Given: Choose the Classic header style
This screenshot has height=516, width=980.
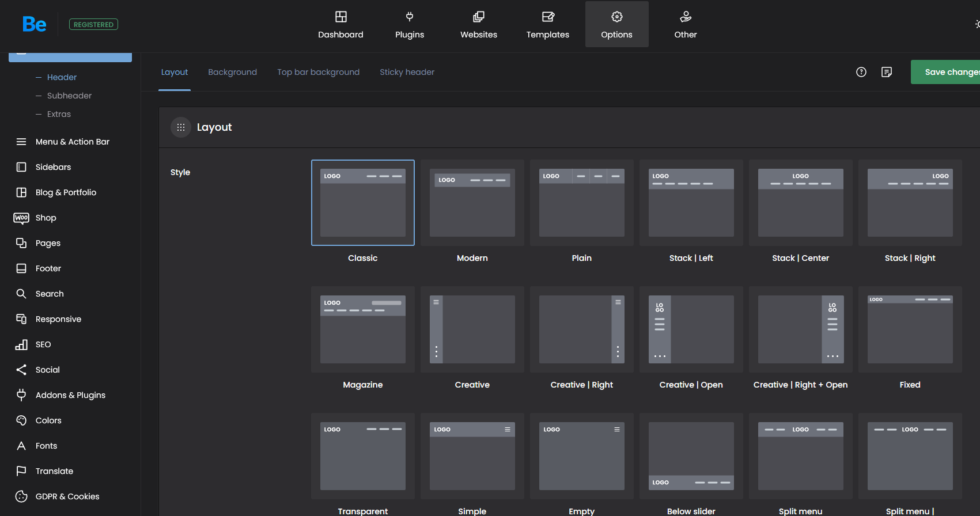Looking at the screenshot, I should point(363,203).
